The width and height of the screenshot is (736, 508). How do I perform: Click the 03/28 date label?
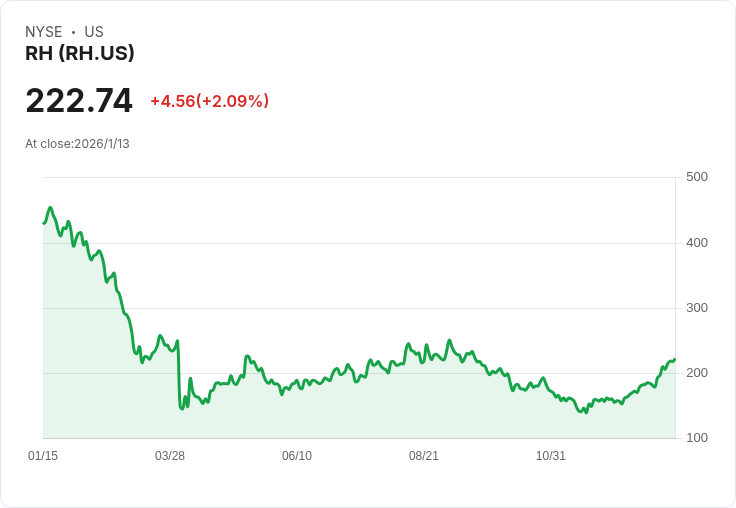pyautogui.click(x=170, y=455)
